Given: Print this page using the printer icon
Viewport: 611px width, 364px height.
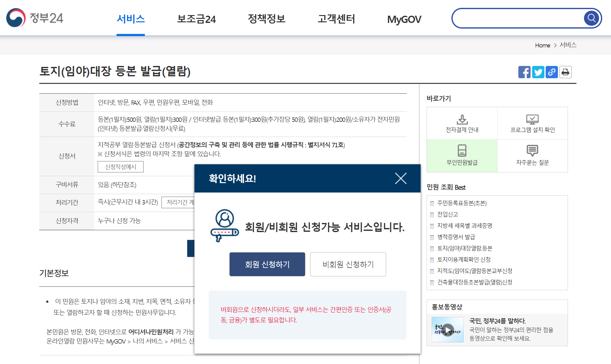Looking at the screenshot, I should point(565,72).
